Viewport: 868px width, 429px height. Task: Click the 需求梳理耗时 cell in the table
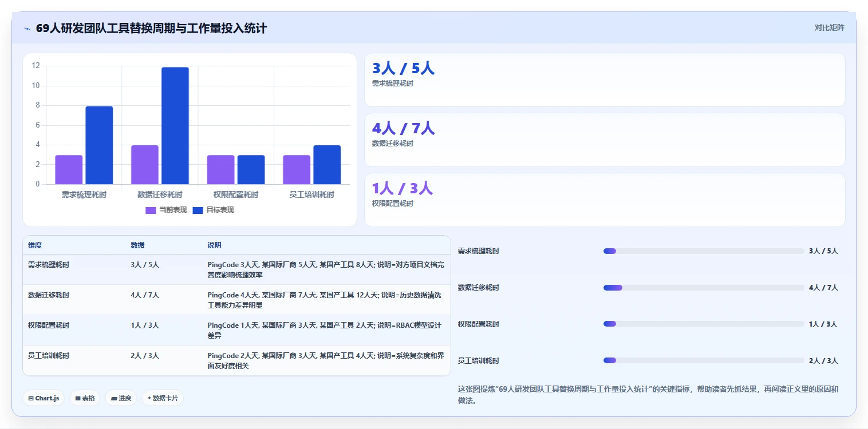tap(49, 265)
